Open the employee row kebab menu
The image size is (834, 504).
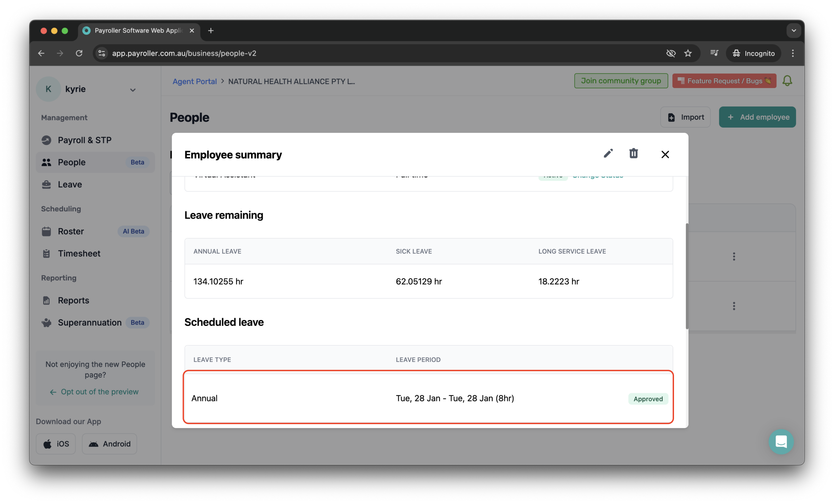click(734, 257)
